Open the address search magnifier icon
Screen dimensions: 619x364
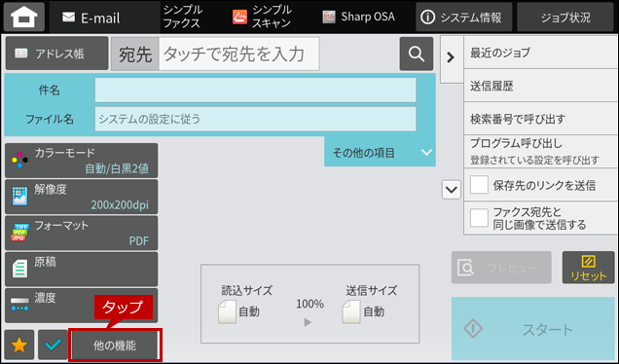[x=417, y=54]
